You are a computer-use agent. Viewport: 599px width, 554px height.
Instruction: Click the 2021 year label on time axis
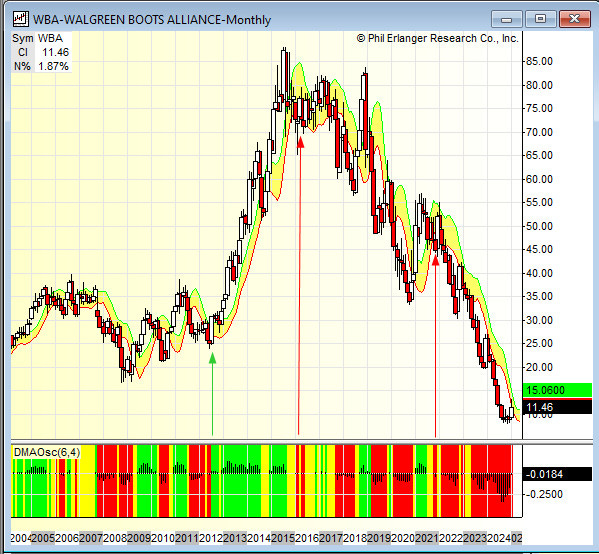pos(427,538)
